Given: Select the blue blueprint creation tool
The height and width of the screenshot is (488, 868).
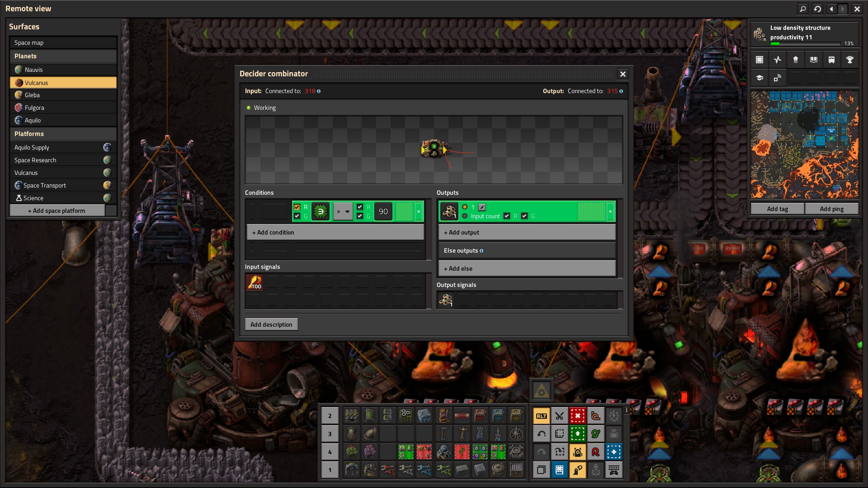Looking at the screenshot, I should (613, 452).
